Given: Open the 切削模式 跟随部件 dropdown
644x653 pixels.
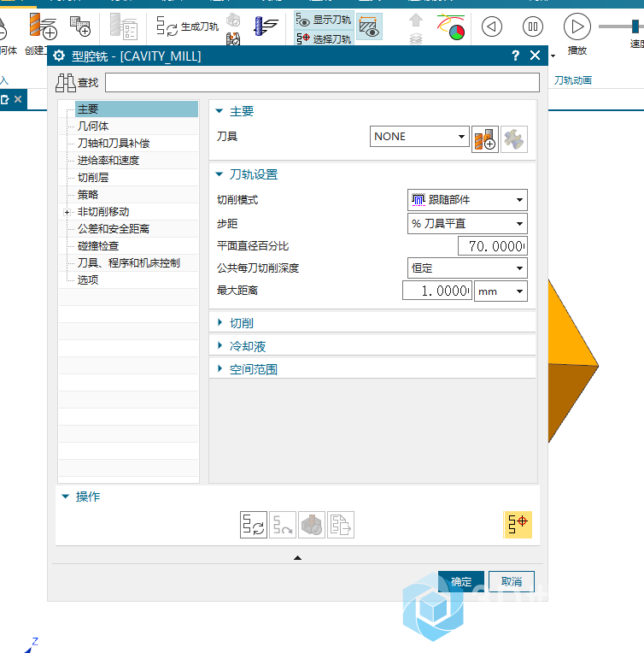Looking at the screenshot, I should (467, 200).
